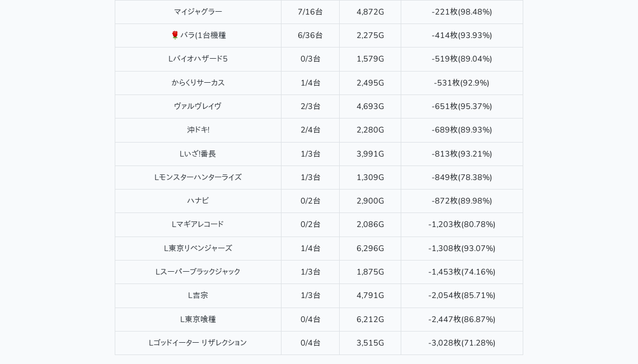This screenshot has height=364, width=638.
Task: Click the 6/36台 count cell
Action: pos(310,35)
